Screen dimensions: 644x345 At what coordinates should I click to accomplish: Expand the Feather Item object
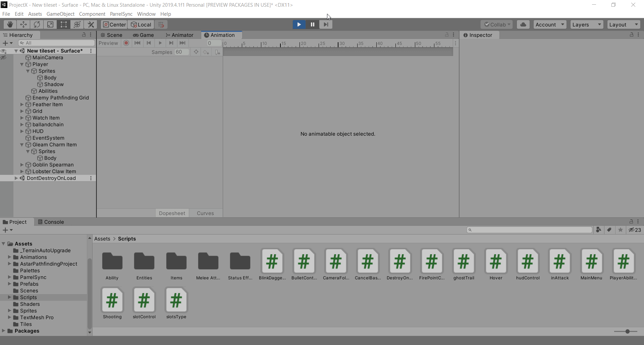pos(22,105)
